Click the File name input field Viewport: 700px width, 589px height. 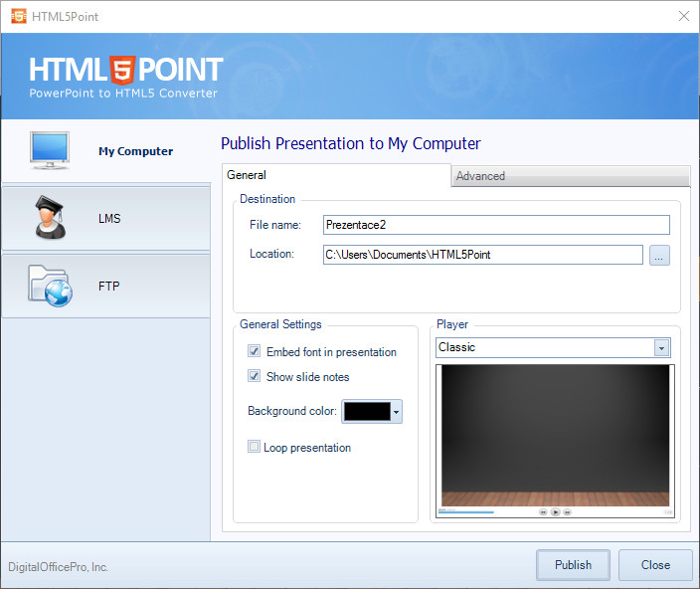coord(496,225)
